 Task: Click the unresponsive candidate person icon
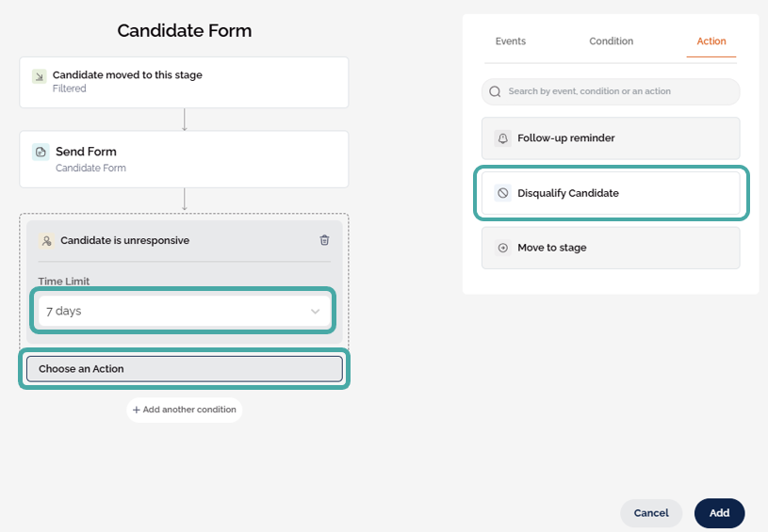tap(46, 241)
